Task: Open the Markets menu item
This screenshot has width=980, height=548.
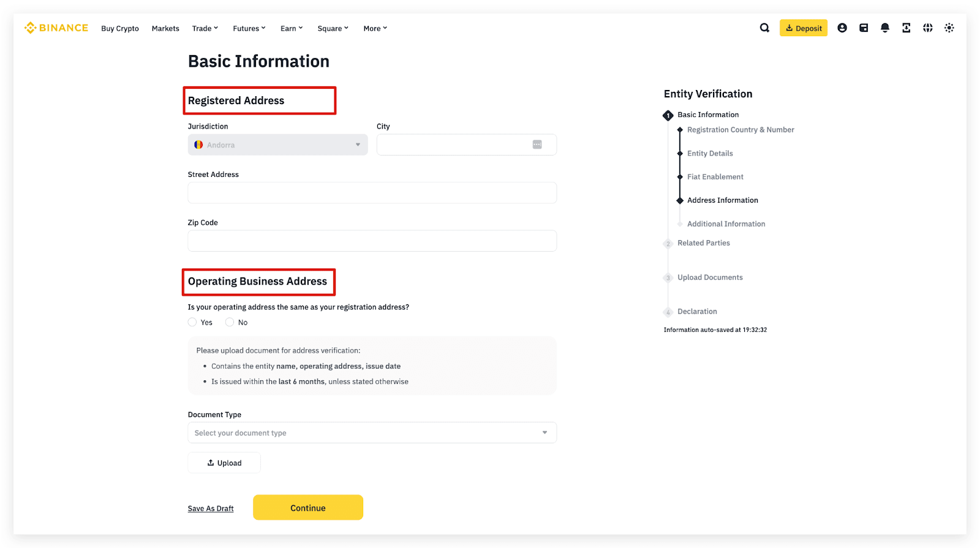Action: [165, 29]
